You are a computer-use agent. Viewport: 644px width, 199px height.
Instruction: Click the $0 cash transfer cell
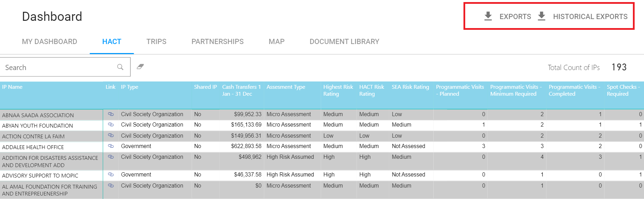[x=258, y=185]
